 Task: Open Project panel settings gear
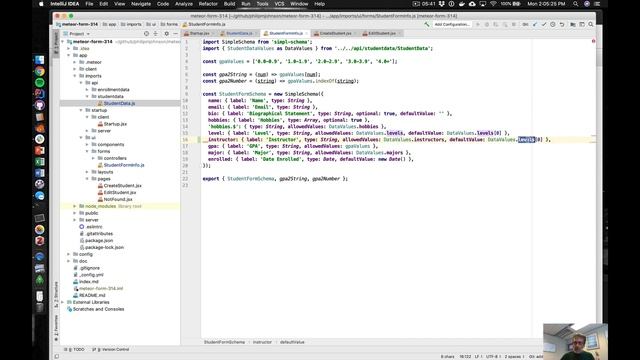(167, 33)
